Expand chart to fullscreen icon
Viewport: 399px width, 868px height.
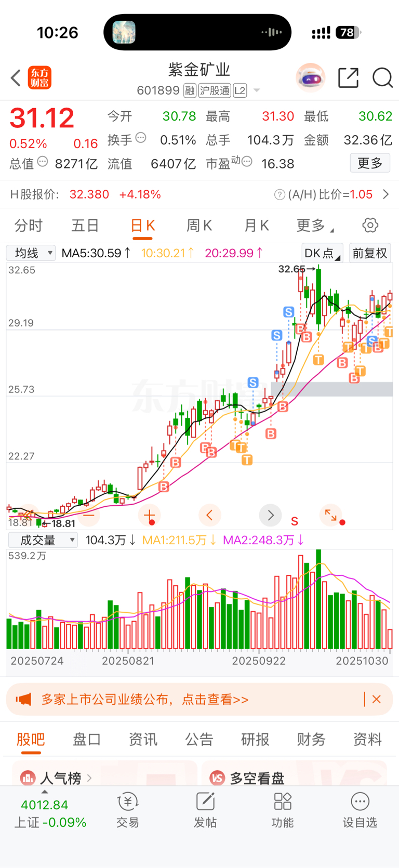click(331, 515)
